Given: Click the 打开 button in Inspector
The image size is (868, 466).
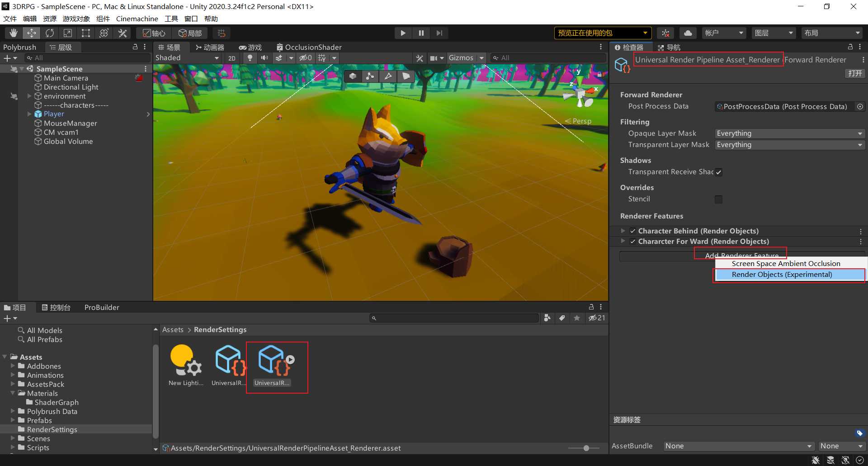Looking at the screenshot, I should [855, 73].
